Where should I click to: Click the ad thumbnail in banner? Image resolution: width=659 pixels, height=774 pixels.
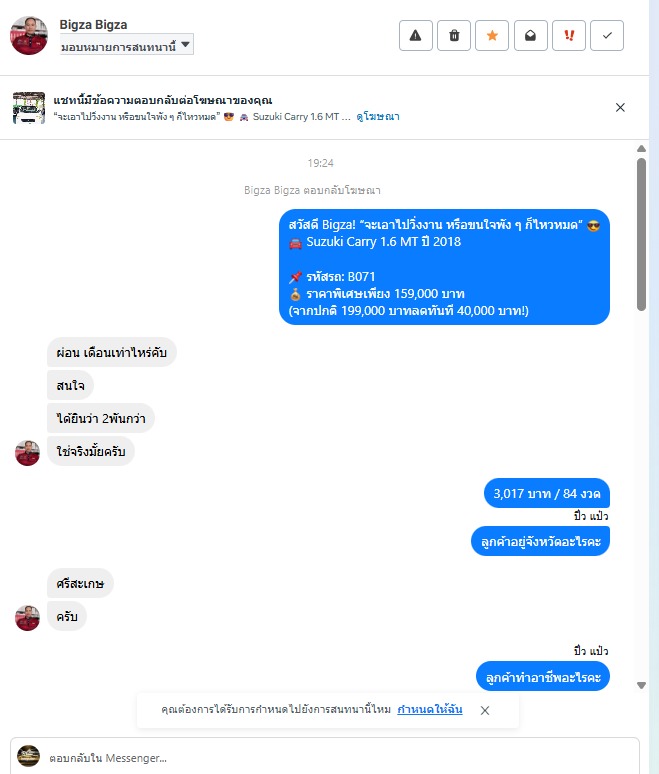tap(29, 108)
